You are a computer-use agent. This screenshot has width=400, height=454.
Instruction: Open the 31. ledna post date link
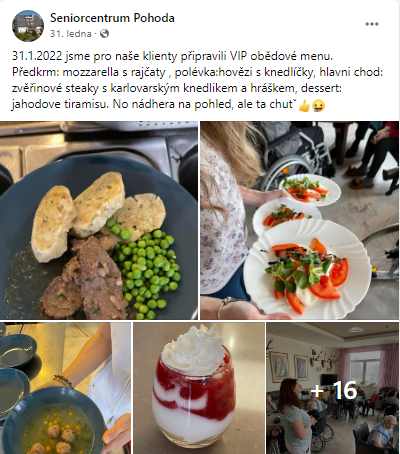(x=71, y=34)
